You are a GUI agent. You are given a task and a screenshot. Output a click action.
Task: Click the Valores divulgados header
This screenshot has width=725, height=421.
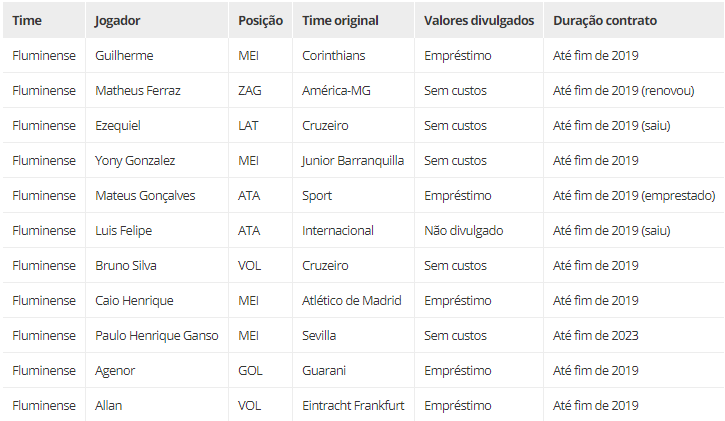pyautogui.click(x=479, y=21)
